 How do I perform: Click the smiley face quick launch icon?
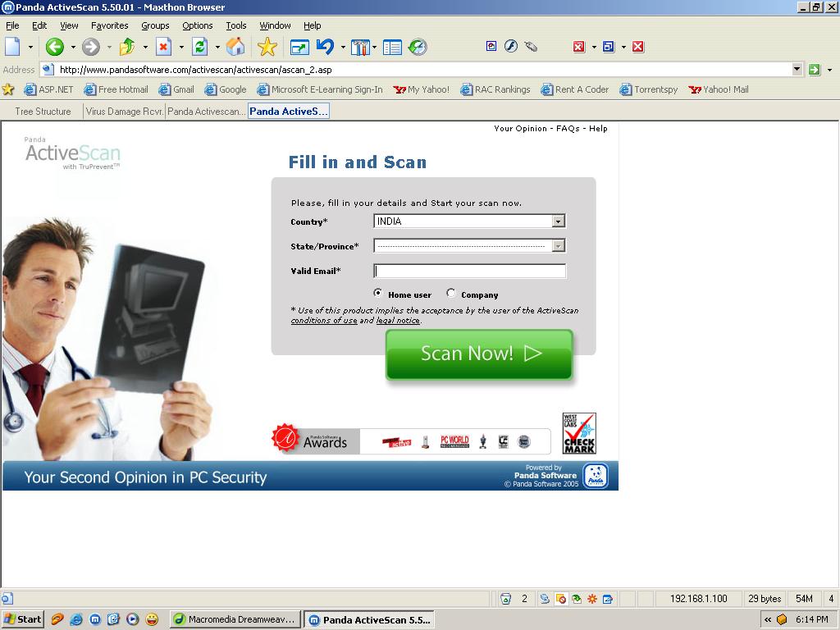(x=152, y=620)
